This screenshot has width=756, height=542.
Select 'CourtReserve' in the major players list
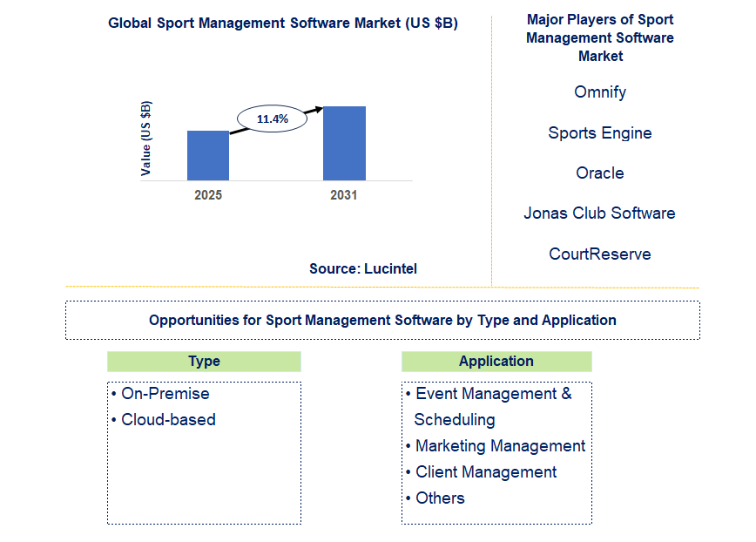click(x=600, y=254)
